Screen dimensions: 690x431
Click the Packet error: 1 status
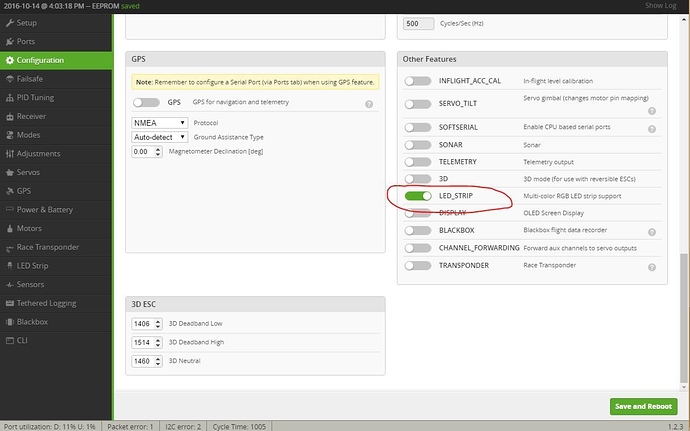pos(130,427)
